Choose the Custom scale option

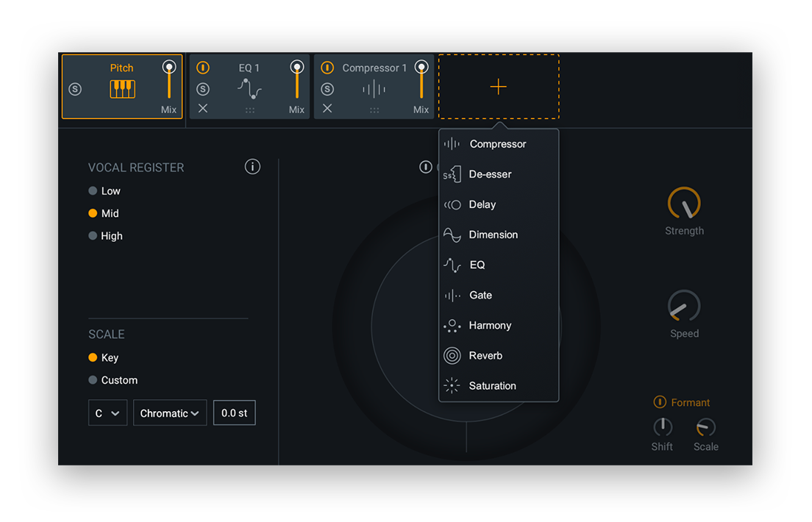point(113,380)
